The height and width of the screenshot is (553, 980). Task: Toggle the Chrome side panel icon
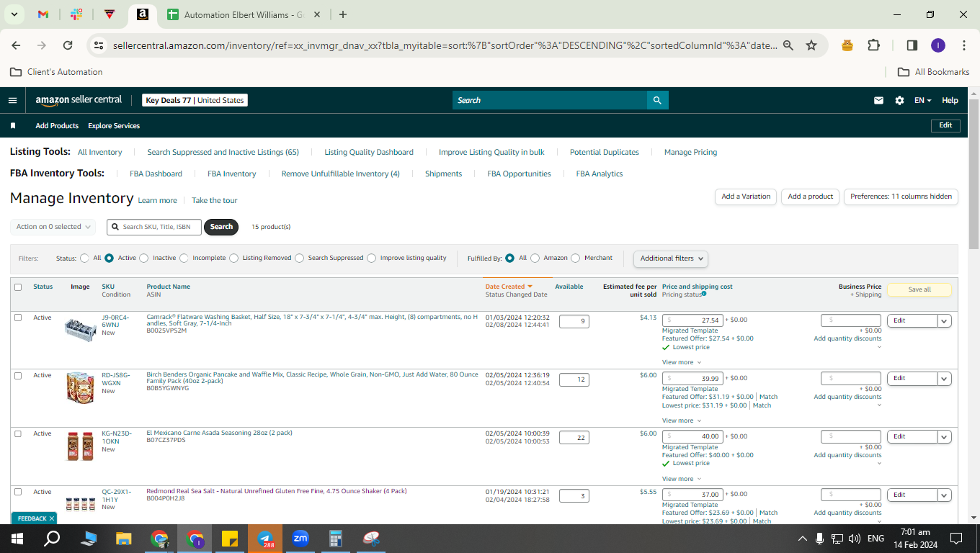[x=912, y=45]
